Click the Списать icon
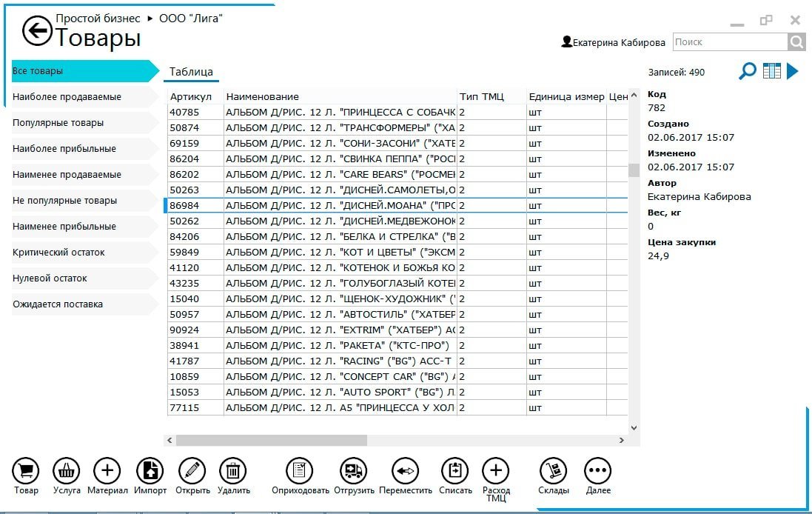This screenshot has width=812, height=514. click(x=454, y=471)
